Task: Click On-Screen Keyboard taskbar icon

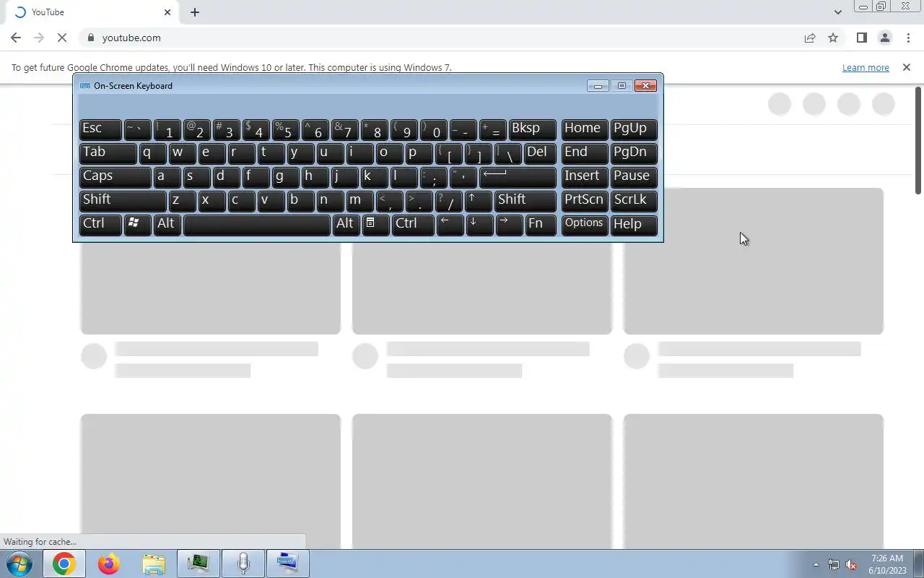Action: coord(288,564)
